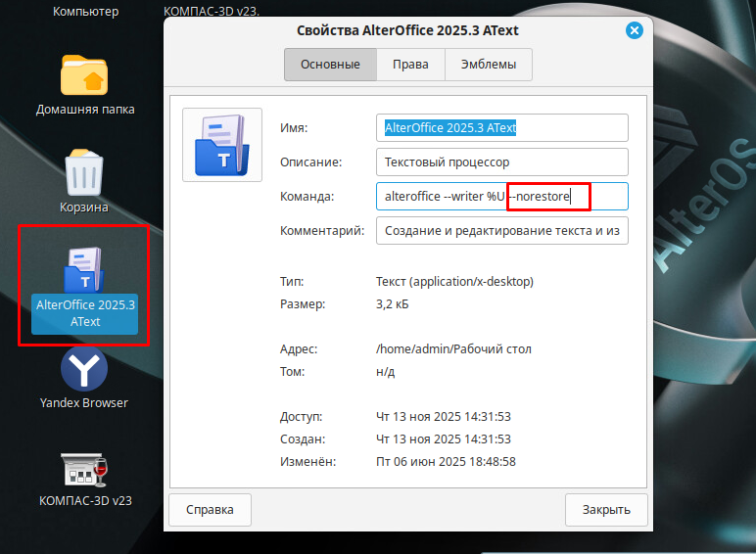The width and height of the screenshot is (756, 554).
Task: Open the Права tab
Action: pyautogui.click(x=410, y=65)
